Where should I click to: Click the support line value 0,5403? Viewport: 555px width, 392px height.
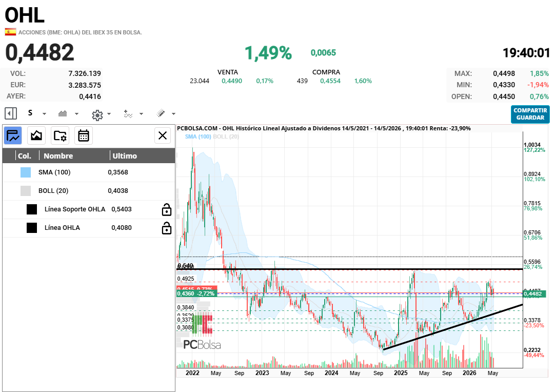[122, 209]
